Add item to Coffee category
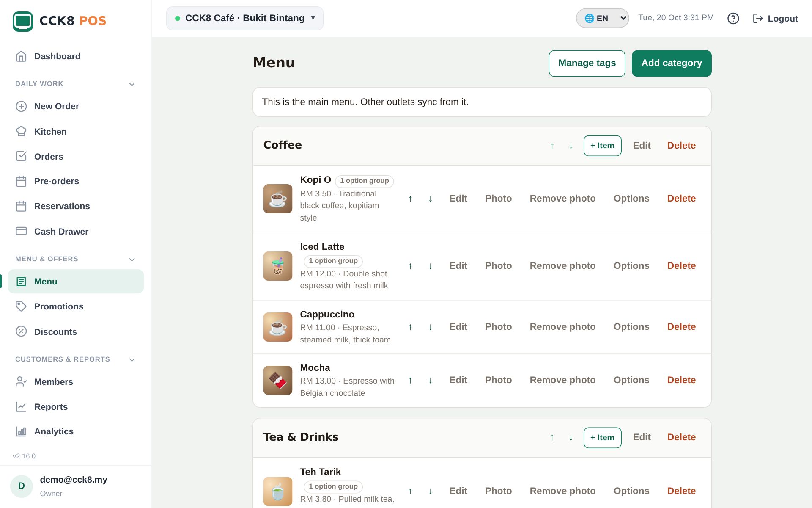 pyautogui.click(x=602, y=146)
